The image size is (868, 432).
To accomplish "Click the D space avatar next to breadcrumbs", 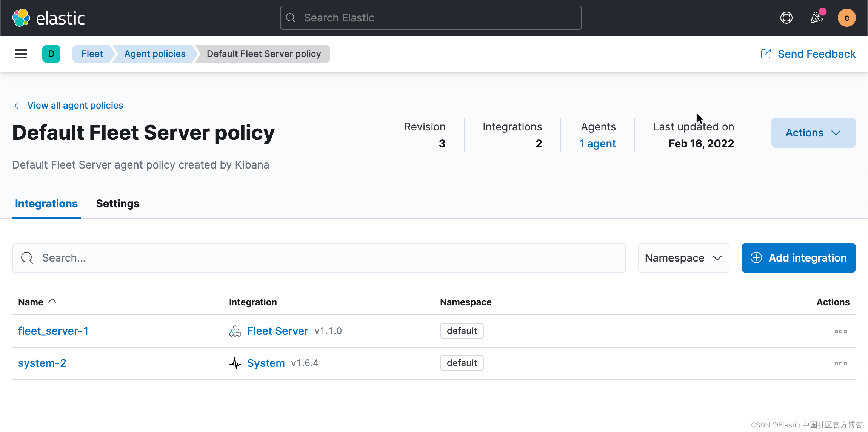I will pos(51,54).
